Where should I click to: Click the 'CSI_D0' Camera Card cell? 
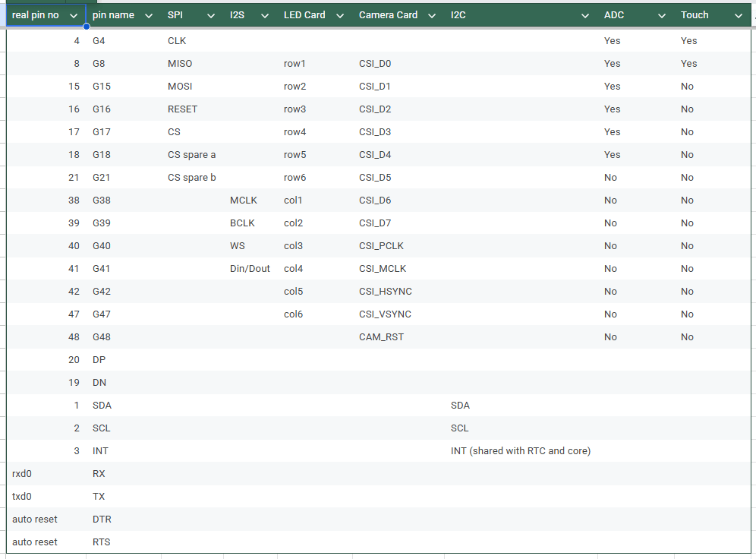(x=400, y=64)
